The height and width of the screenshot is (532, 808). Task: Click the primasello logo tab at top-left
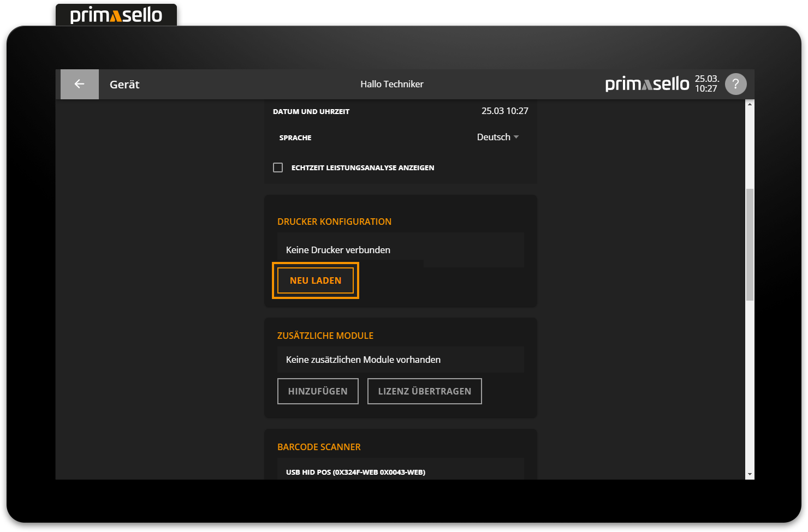coord(116,15)
